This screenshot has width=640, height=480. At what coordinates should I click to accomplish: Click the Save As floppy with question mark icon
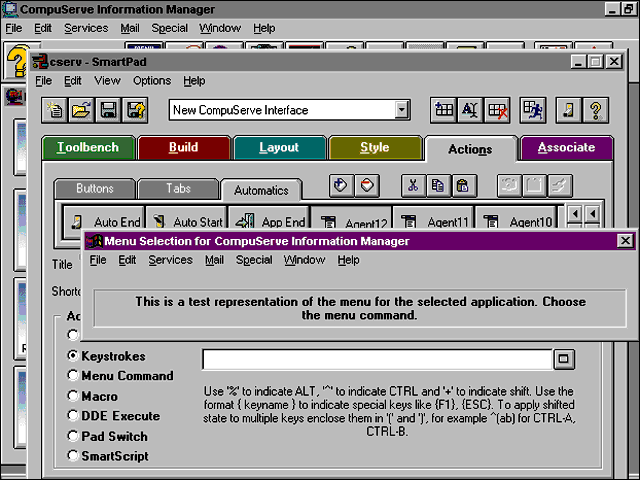coord(135,110)
